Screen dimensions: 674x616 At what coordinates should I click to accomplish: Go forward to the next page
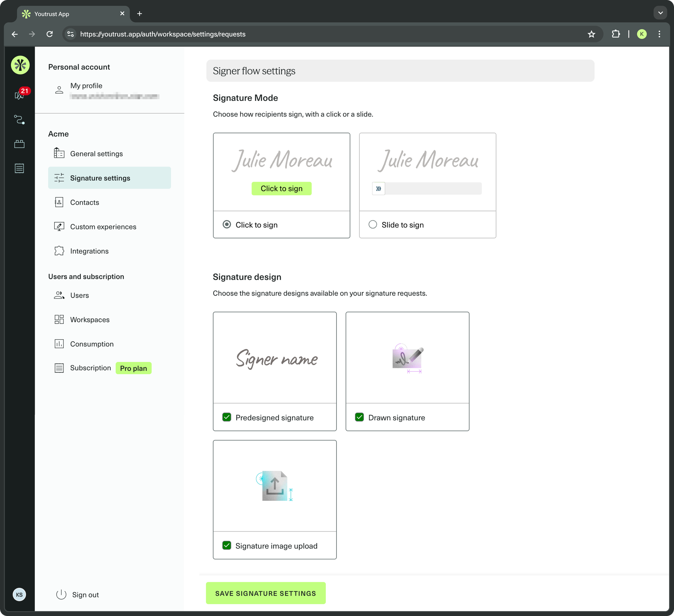click(x=32, y=34)
